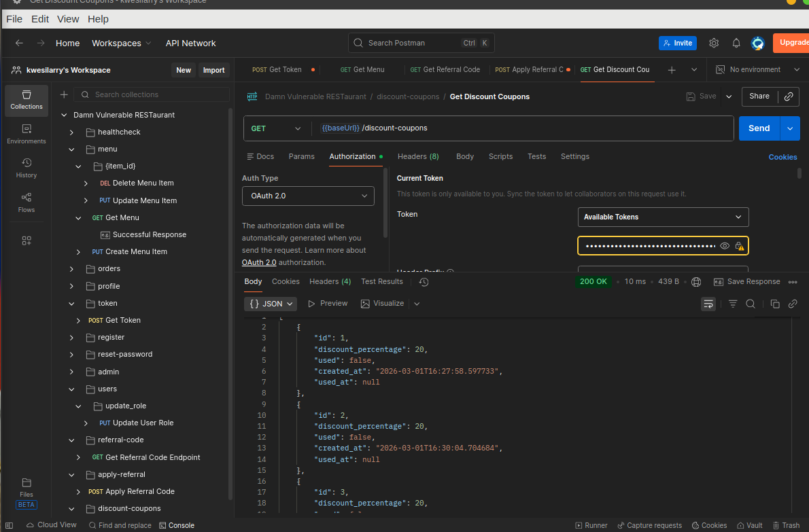This screenshot has height=532, width=809.
Task: Copy response body with copy icon
Action: [x=775, y=304]
